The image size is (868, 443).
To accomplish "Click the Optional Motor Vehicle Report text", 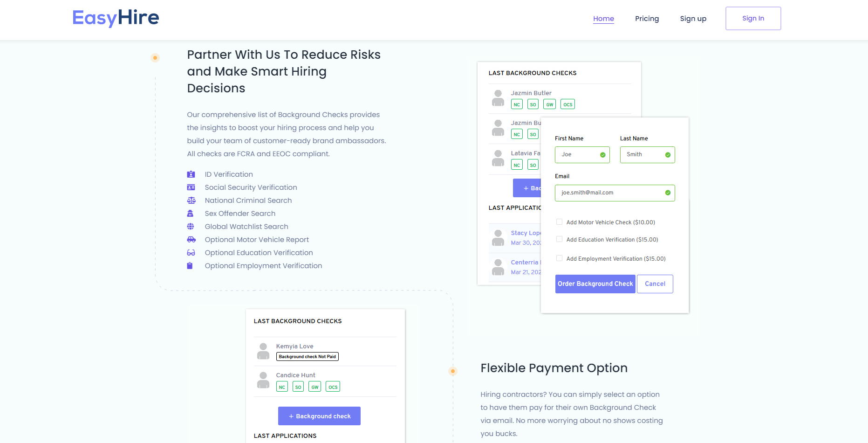I will (257, 240).
